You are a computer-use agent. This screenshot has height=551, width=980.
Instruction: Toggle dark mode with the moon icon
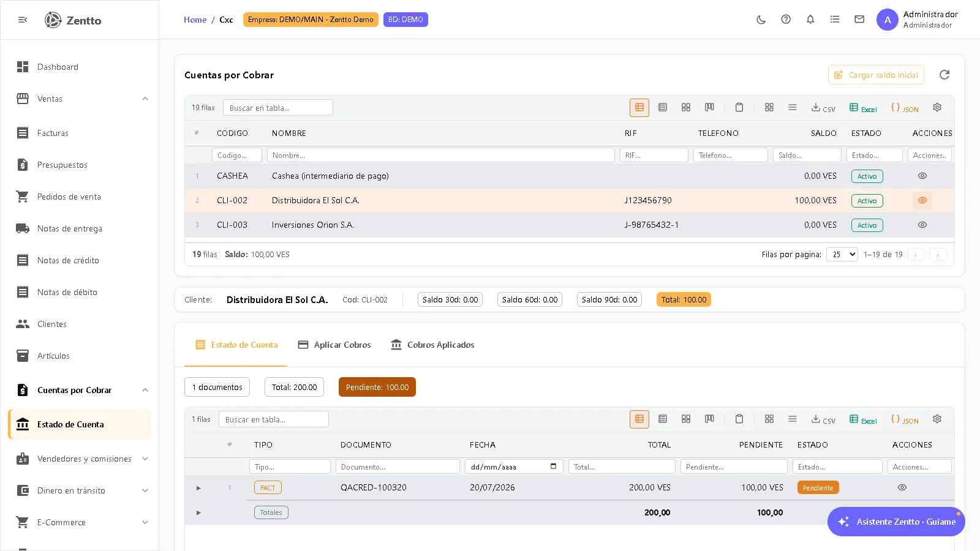761,20
